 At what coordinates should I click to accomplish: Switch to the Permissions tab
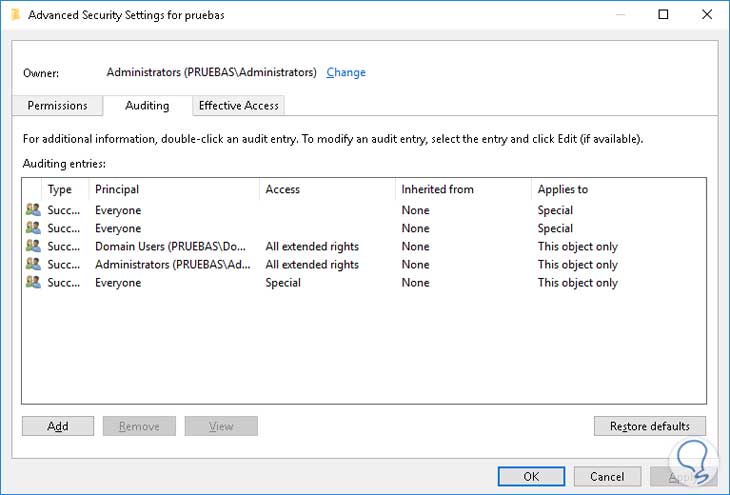[x=57, y=105]
